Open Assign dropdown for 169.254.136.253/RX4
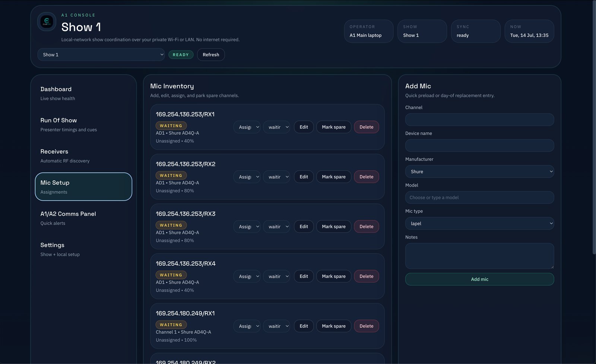Screen dimensions: 596x364 click(x=247, y=276)
